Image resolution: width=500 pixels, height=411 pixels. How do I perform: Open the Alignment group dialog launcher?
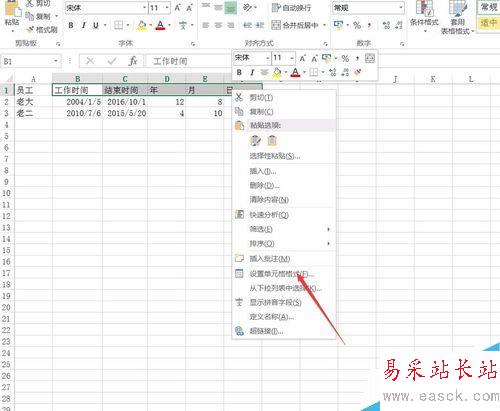(x=325, y=44)
